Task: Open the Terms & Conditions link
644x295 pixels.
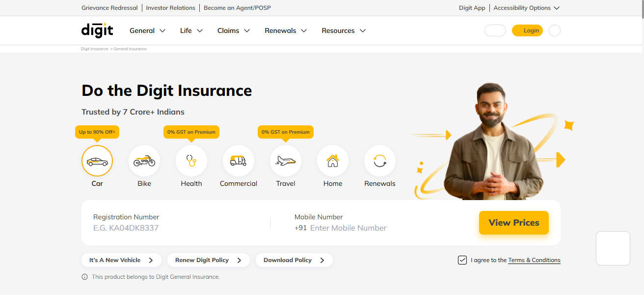Action: click(x=534, y=260)
